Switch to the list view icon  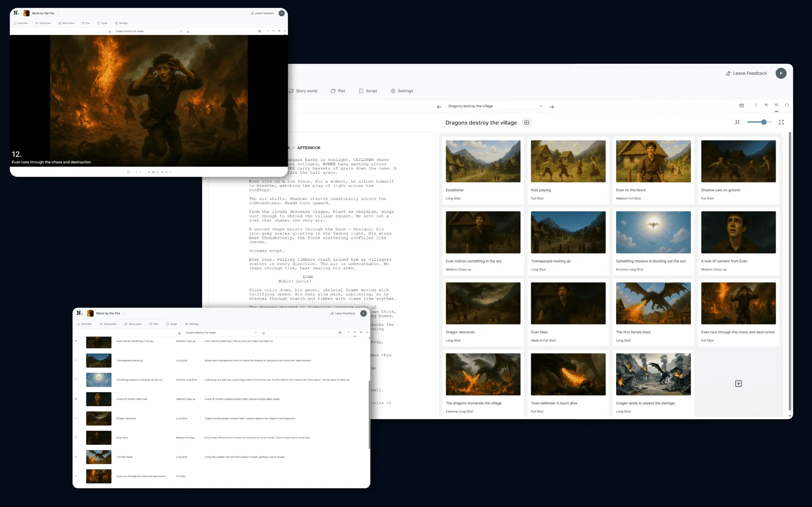(x=756, y=105)
